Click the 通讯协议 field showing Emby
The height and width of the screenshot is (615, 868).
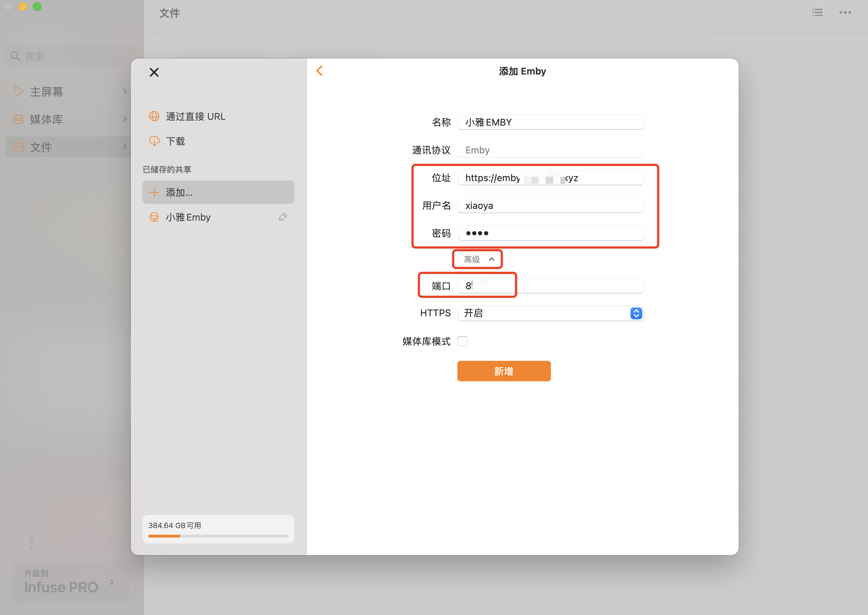click(551, 150)
